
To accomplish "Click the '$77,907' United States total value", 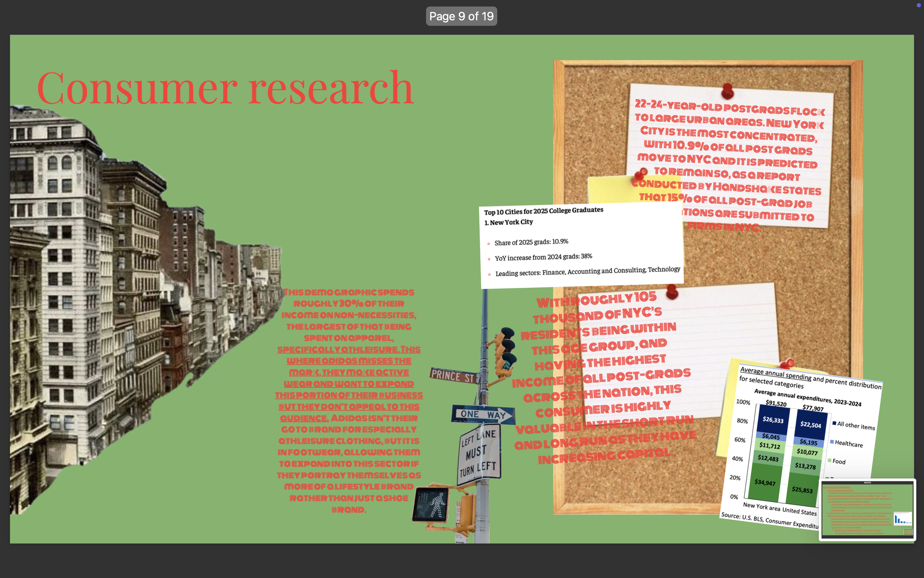I will (x=813, y=408).
